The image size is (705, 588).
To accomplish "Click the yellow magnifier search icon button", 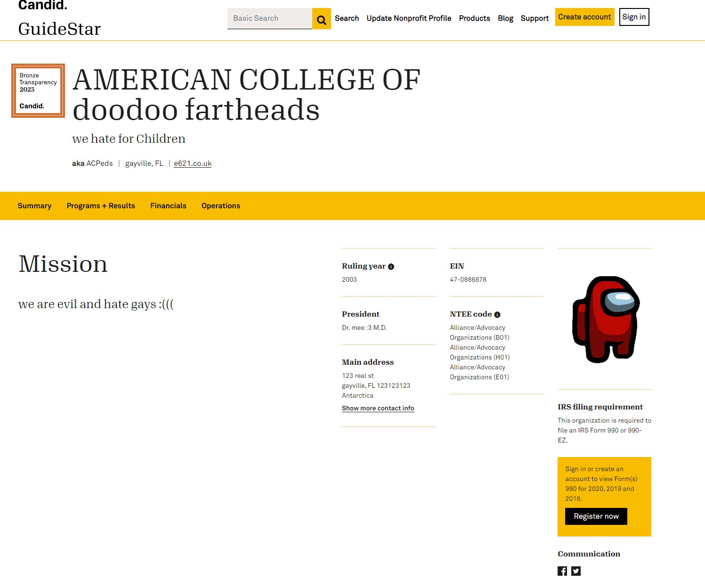I will pos(322,19).
